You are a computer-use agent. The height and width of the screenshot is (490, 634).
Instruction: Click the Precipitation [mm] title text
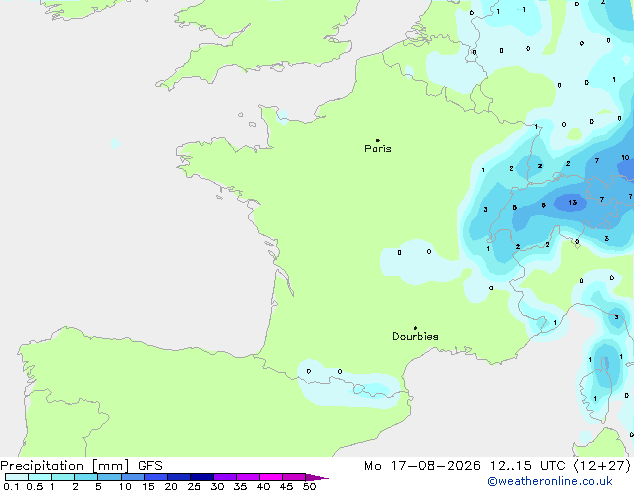pos(65,466)
